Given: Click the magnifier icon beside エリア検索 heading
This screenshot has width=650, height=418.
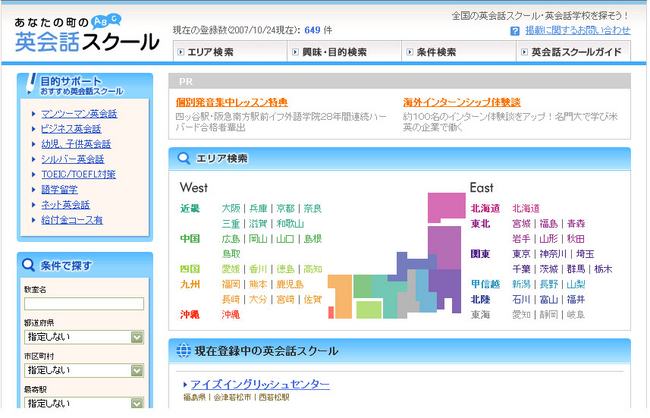Looking at the screenshot, I should 183,158.
